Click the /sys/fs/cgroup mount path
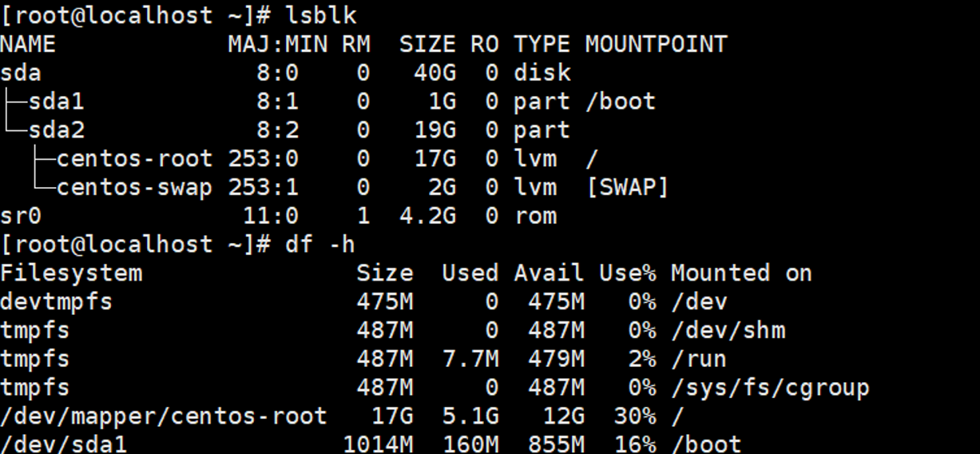 (769, 388)
